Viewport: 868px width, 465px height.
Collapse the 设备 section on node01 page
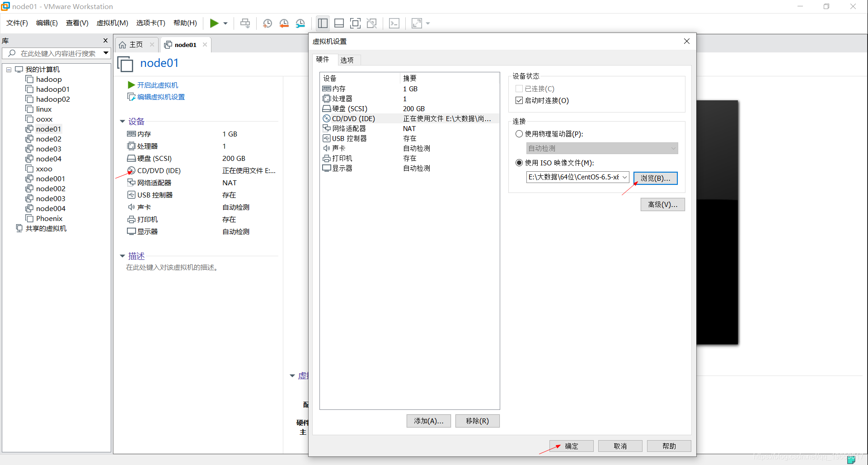pos(122,122)
